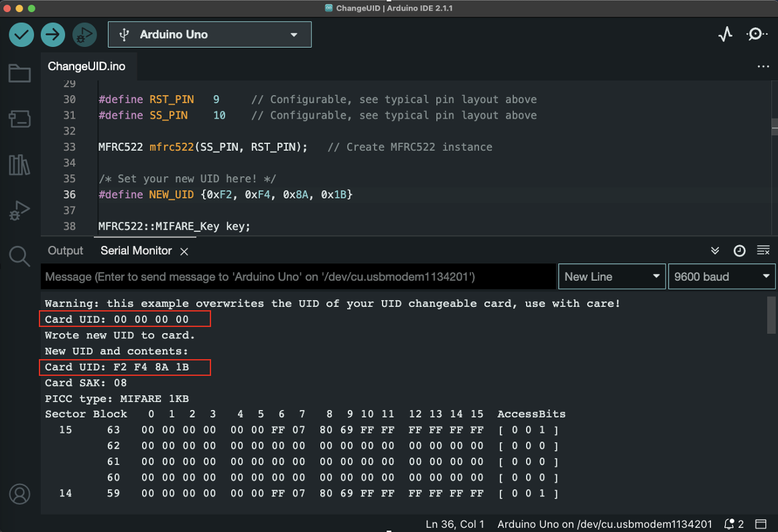The image size is (778, 532).
Task: Click the mfrc522 instance name on line 33
Action: point(171,147)
